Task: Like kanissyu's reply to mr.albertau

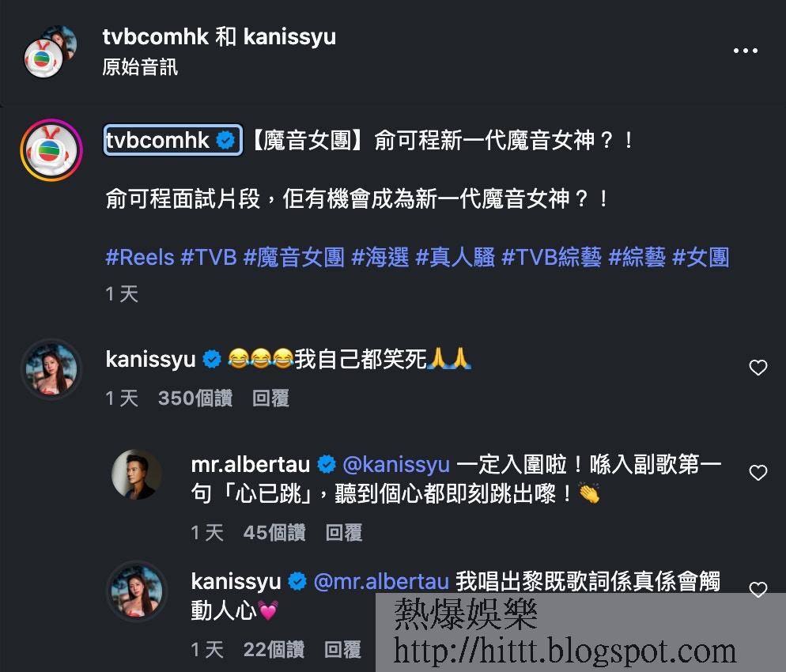Action: pos(758,590)
